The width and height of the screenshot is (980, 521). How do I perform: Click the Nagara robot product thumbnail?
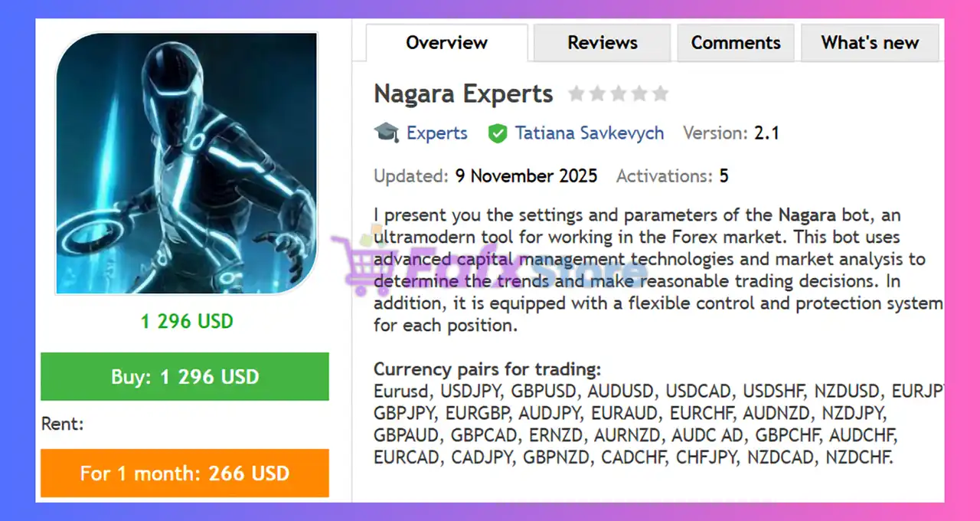(186, 163)
